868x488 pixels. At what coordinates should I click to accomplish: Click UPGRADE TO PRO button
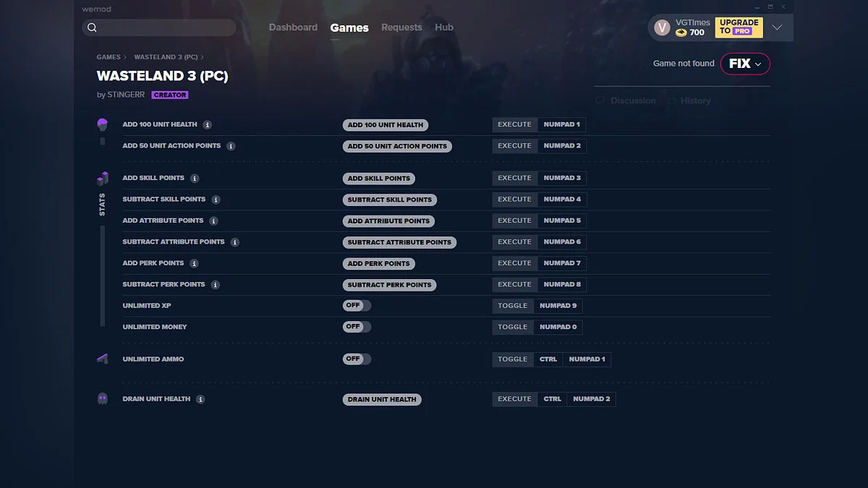[739, 27]
